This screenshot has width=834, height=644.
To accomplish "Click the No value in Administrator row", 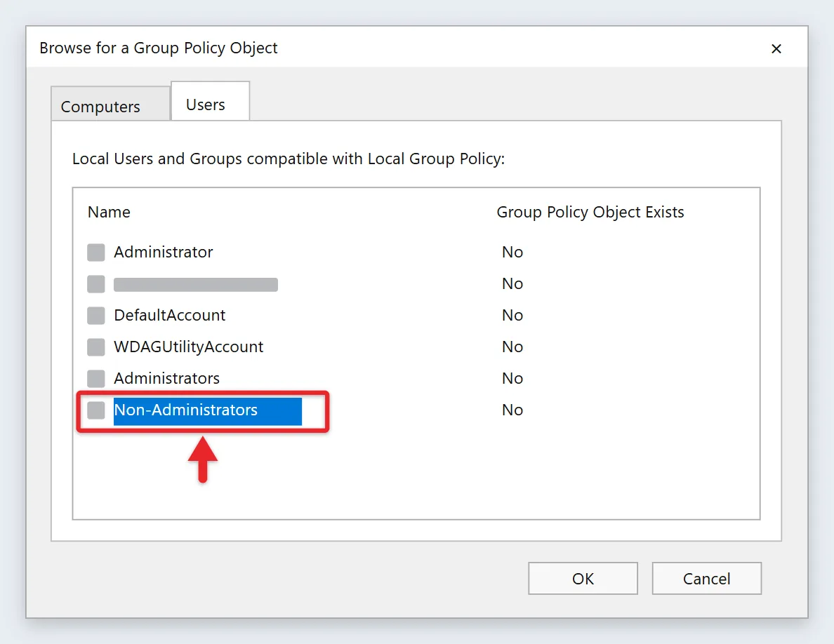I will (512, 252).
